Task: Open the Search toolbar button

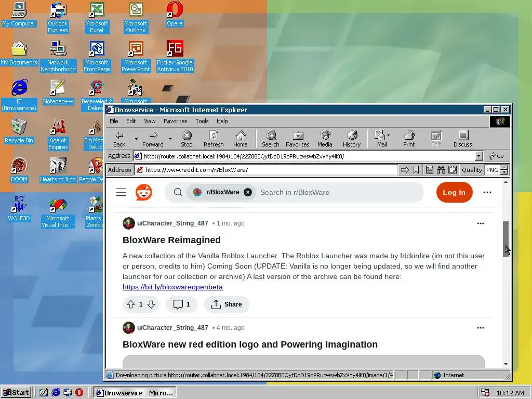Action: tap(270, 139)
